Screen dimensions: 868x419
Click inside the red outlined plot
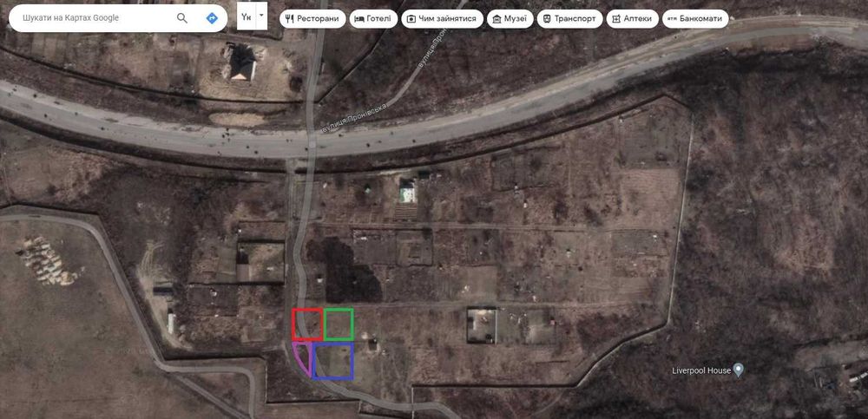point(307,324)
